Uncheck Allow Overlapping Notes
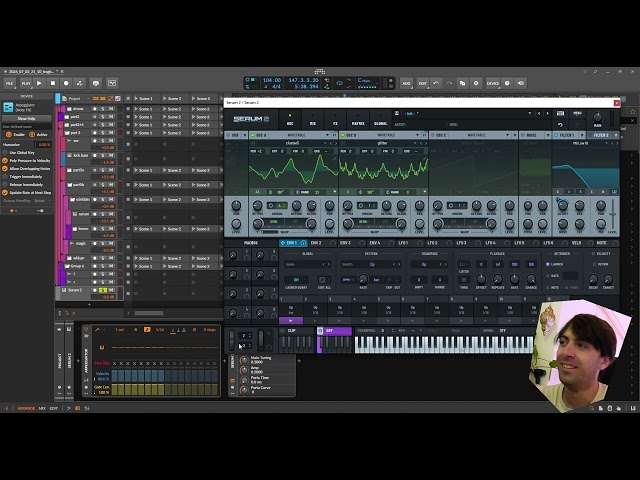The height and width of the screenshot is (480, 640). click(x=5, y=169)
